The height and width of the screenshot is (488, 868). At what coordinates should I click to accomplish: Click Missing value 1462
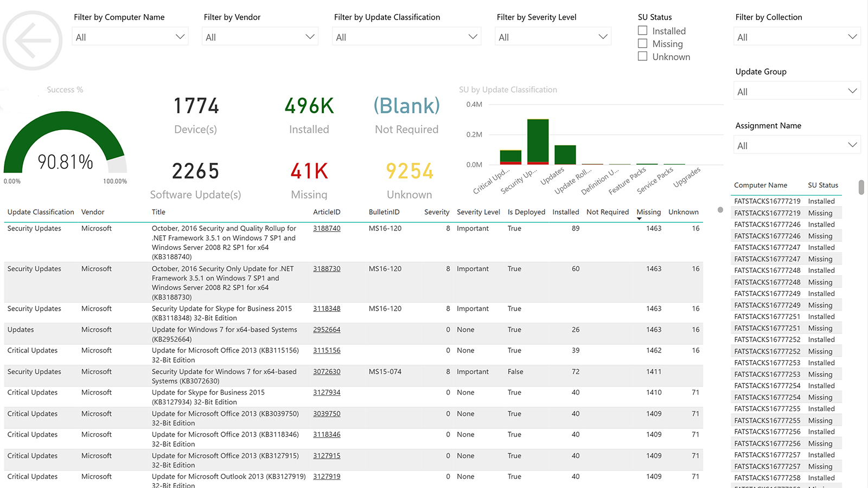click(654, 350)
